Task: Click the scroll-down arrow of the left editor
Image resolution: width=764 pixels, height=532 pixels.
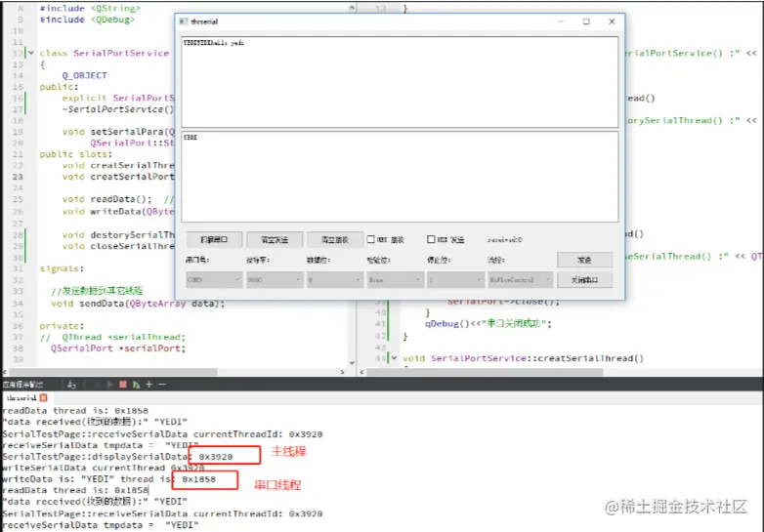Action: [x=352, y=363]
